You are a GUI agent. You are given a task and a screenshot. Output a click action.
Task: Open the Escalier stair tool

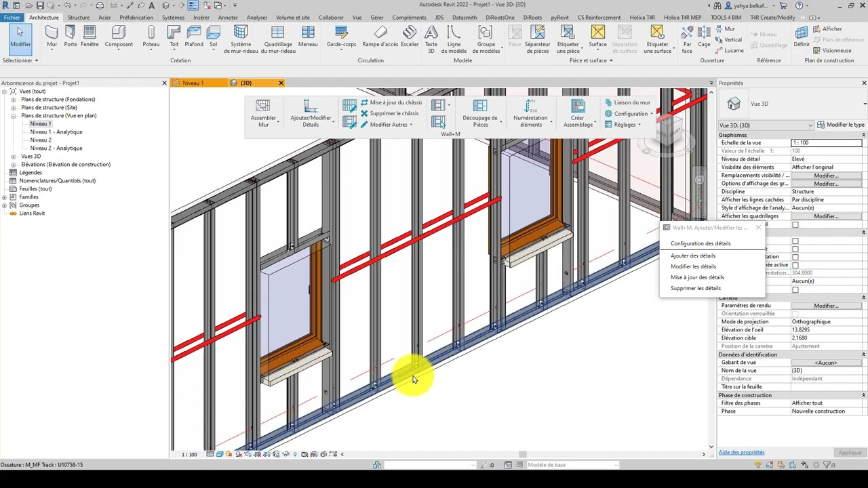[x=410, y=37]
